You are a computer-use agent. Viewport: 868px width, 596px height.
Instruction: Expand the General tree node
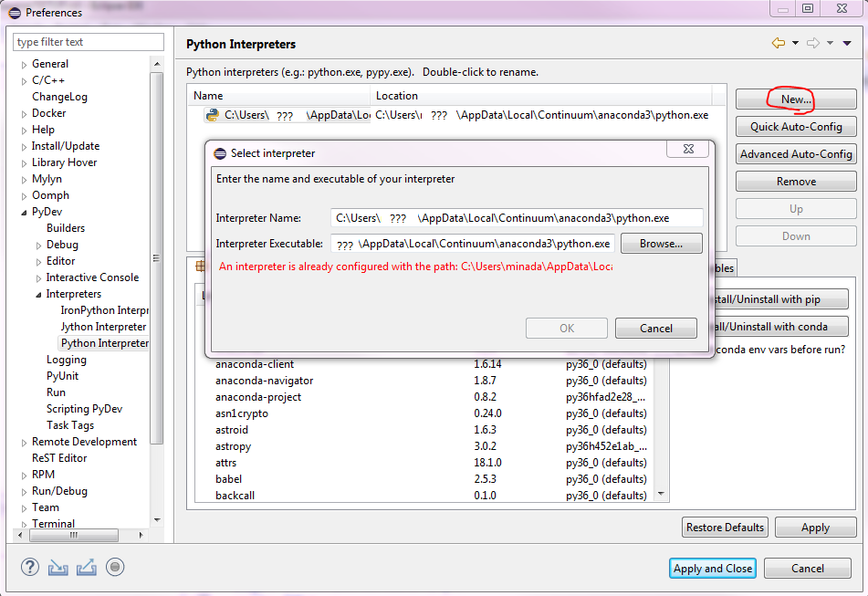click(x=25, y=64)
